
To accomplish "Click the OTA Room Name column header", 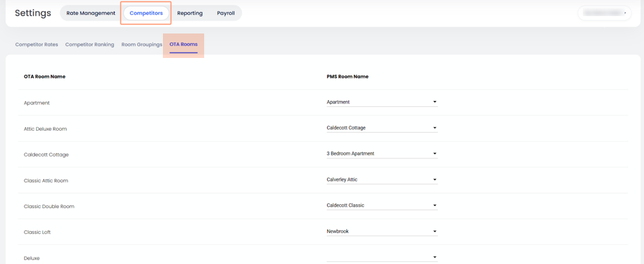I will pyautogui.click(x=44, y=77).
